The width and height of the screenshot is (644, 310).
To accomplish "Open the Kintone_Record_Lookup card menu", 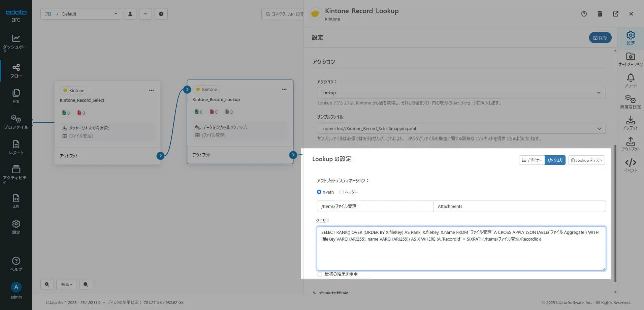I will point(284,89).
